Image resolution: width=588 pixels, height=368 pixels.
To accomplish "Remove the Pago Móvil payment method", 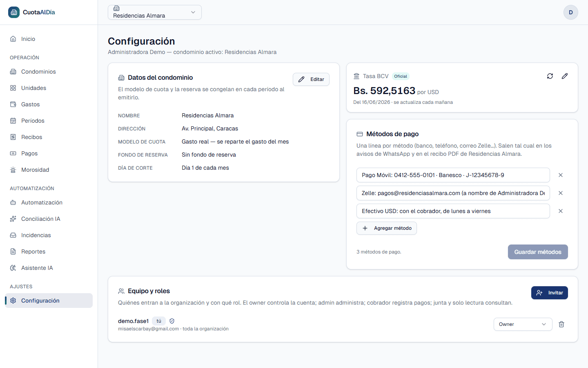I will pyautogui.click(x=561, y=175).
